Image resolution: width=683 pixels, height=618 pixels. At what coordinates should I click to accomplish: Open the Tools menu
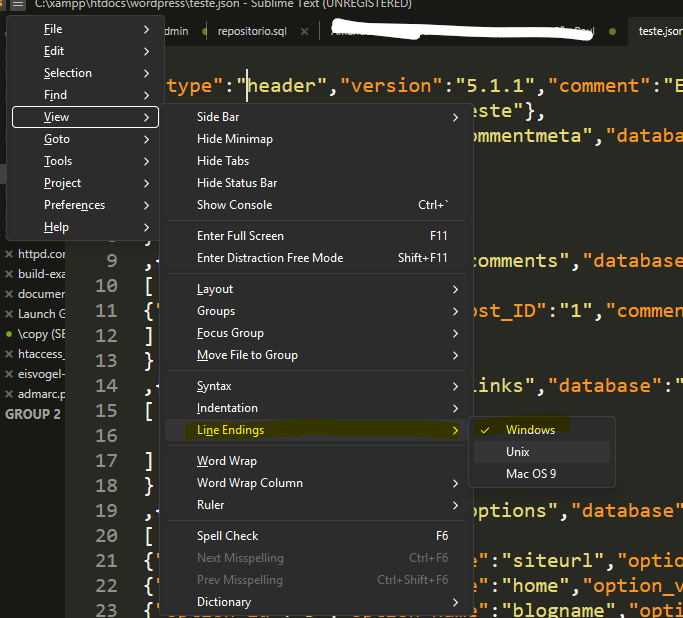click(85, 161)
